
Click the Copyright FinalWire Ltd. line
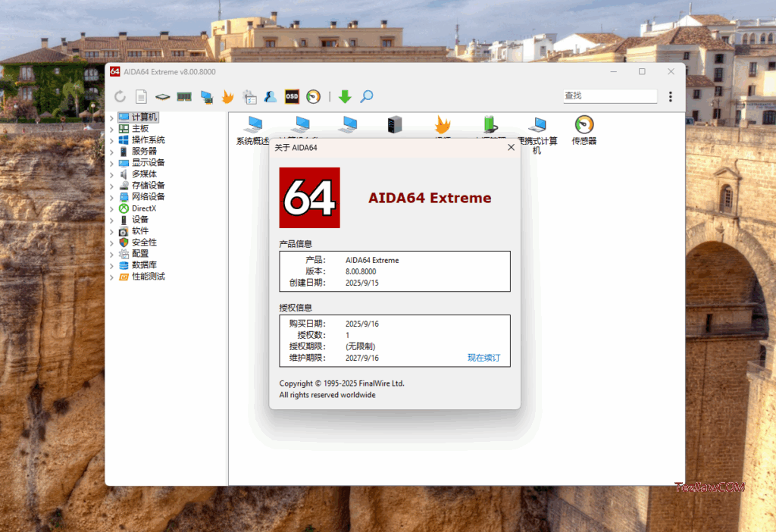point(342,383)
